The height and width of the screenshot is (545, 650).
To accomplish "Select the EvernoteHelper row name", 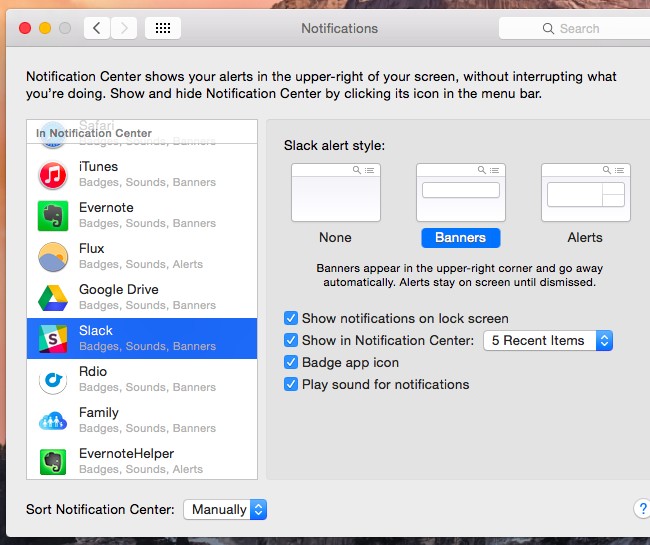I will [x=126, y=454].
